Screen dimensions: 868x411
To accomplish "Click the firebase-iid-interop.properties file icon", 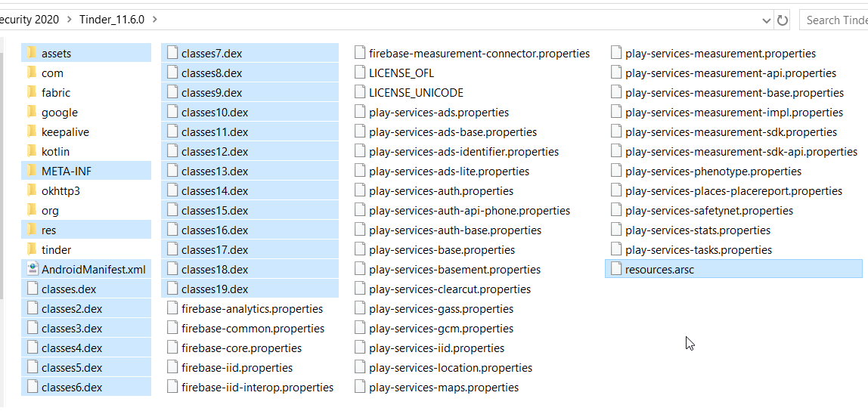I will click(x=172, y=387).
